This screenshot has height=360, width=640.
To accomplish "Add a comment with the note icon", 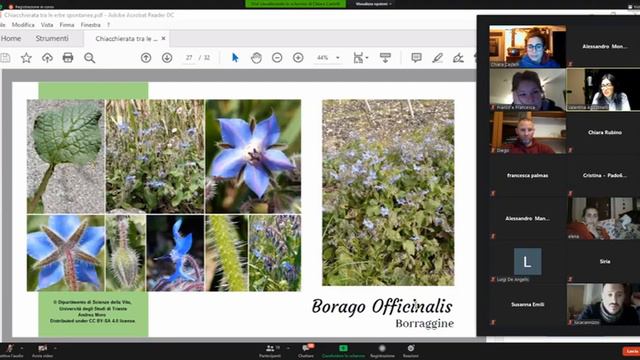I will coord(416,58).
